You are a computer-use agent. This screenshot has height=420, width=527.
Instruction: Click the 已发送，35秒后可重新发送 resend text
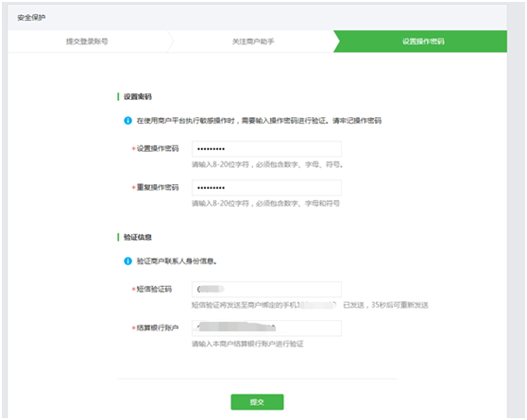(385, 305)
